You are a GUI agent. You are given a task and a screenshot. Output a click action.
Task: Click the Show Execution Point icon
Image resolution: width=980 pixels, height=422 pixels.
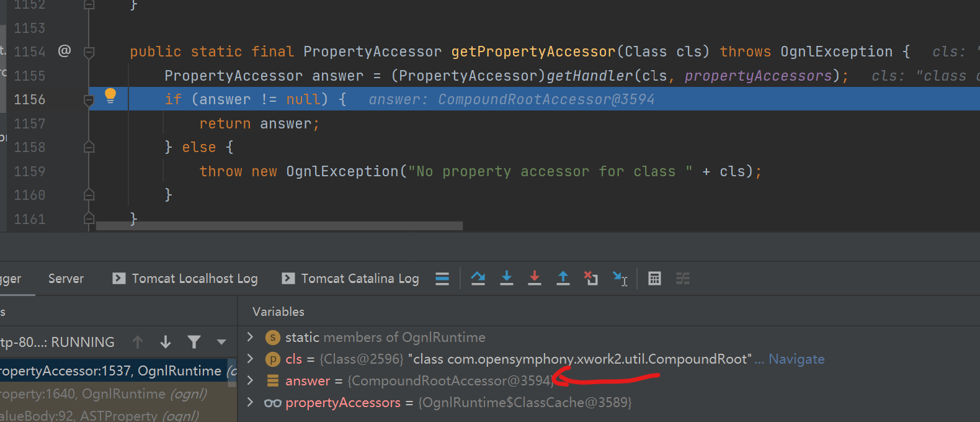442,279
